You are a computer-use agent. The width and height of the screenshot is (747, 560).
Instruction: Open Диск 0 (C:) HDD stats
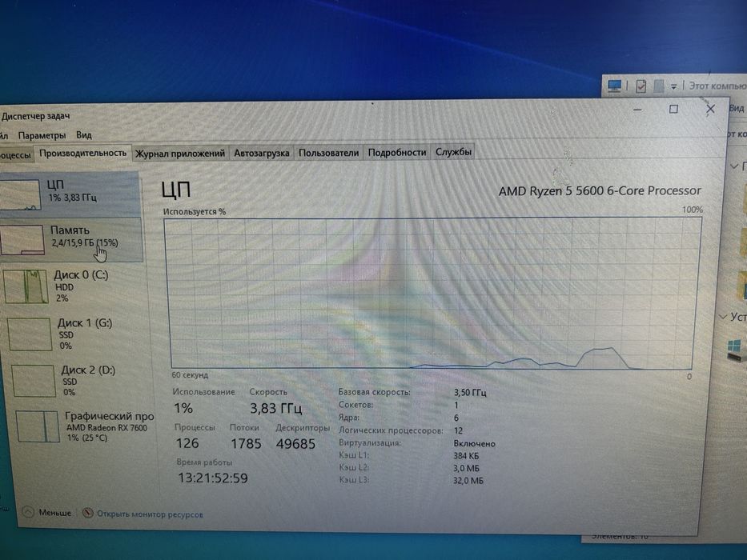pos(72,286)
